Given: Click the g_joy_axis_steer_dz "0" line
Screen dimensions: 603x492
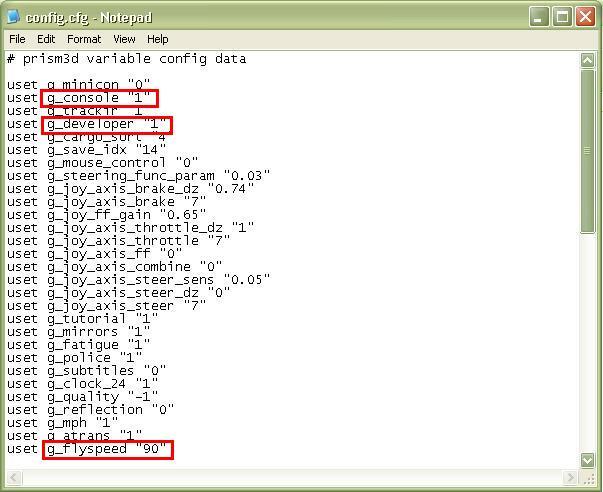Looking at the screenshot, I should pyautogui.click(x=118, y=293).
